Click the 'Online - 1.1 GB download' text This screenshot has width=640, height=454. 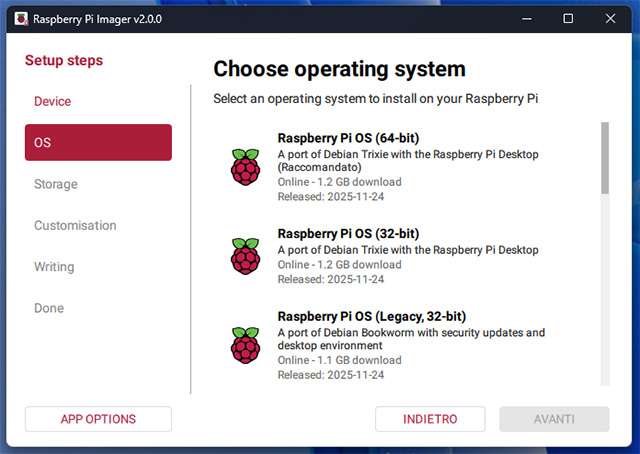[x=340, y=360]
